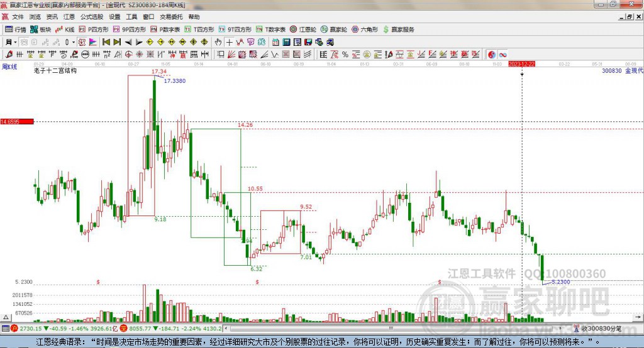Click the Gann fan lines icon
This screenshot has height=348, width=644.
231,54
